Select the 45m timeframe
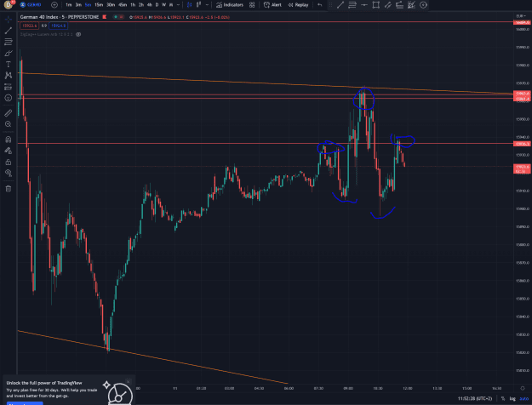Viewport: 532px width, 405px height. (123, 5)
